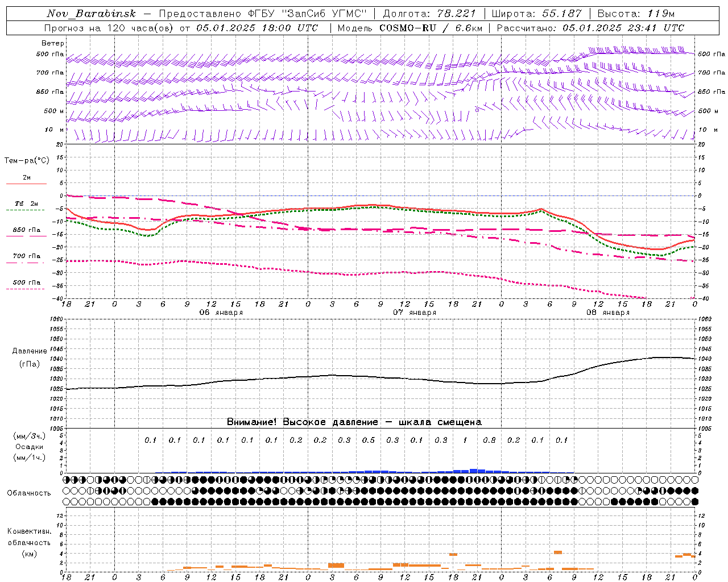
Task: Click the precipitation amount value 1
Action: coord(465,440)
